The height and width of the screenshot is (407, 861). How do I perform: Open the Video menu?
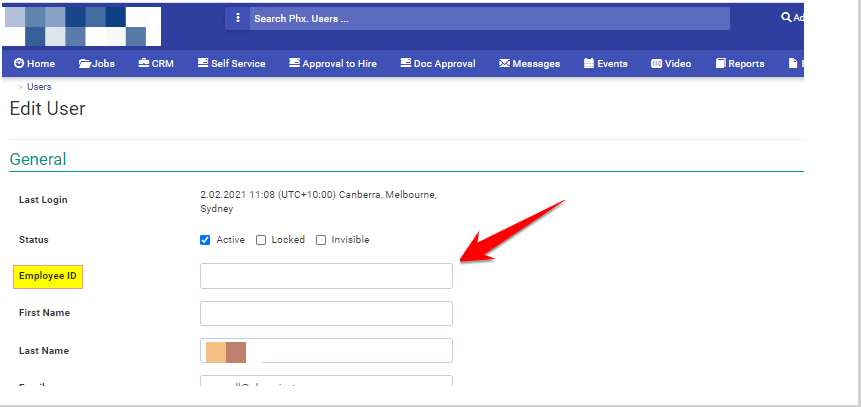tap(671, 64)
